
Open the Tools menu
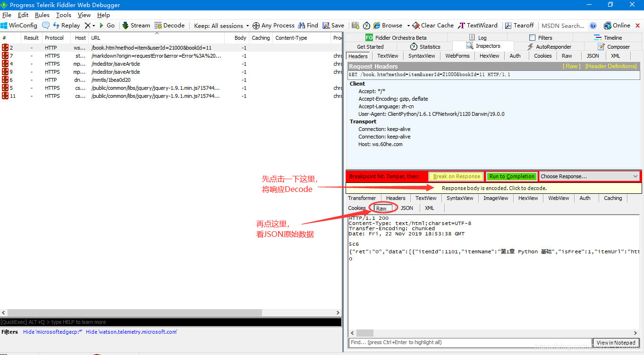click(x=64, y=15)
